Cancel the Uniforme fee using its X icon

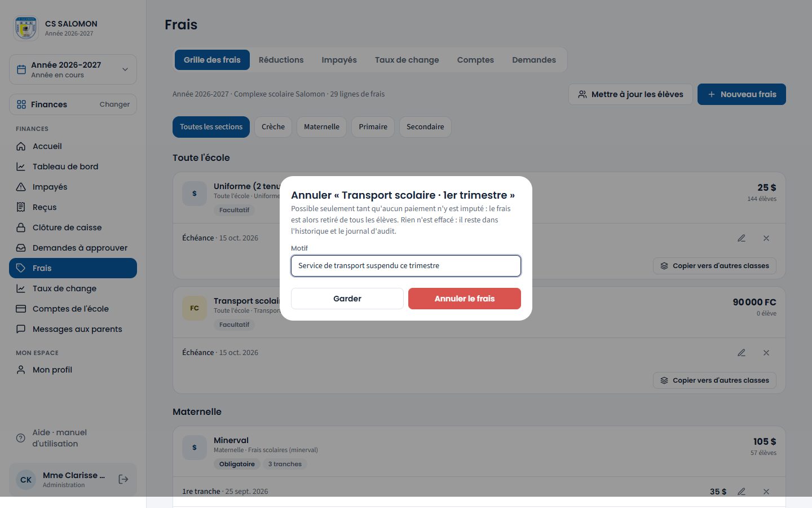pos(766,238)
